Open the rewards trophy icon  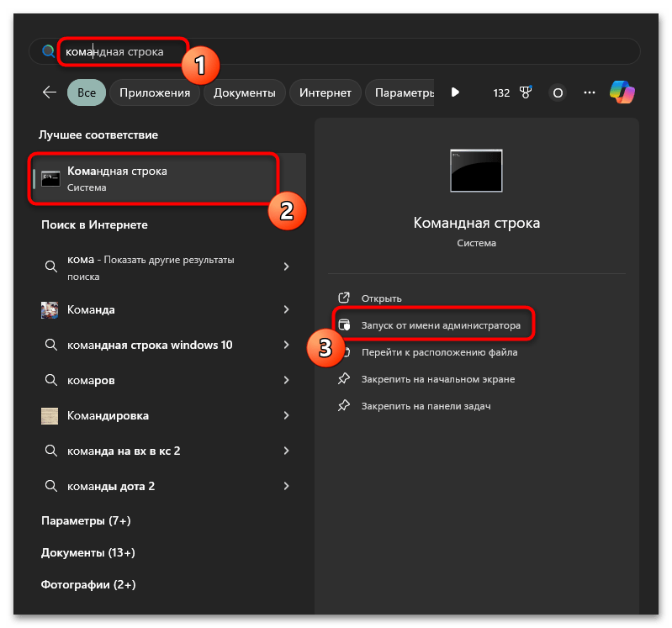tap(526, 92)
